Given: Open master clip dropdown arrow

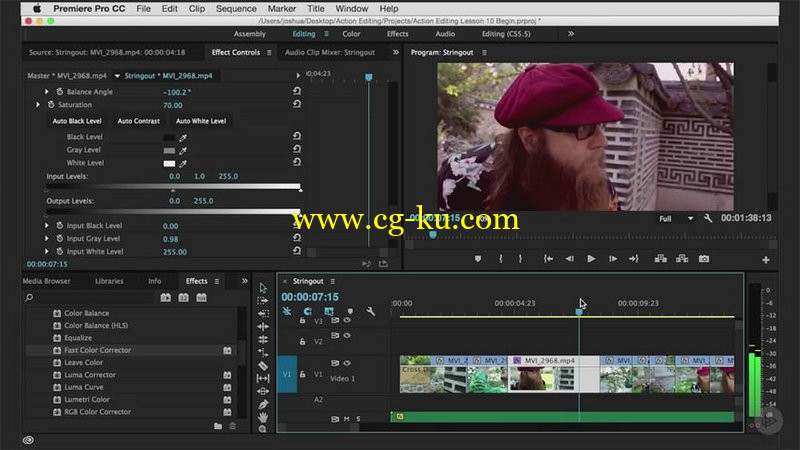Looking at the screenshot, I should (117, 76).
